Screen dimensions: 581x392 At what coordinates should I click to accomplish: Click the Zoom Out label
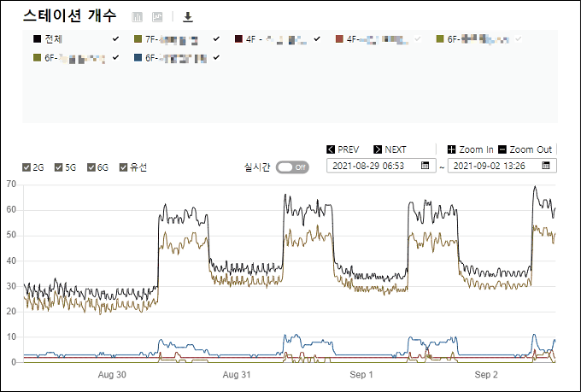(x=531, y=149)
